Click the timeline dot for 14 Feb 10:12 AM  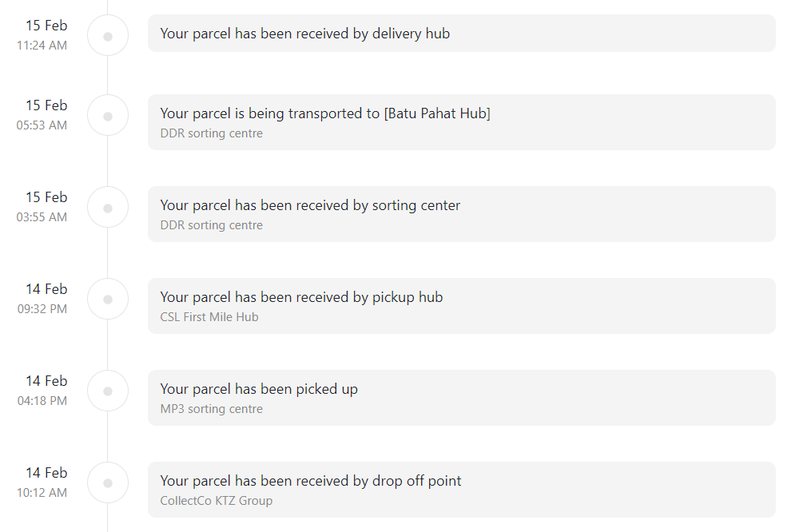click(107, 482)
